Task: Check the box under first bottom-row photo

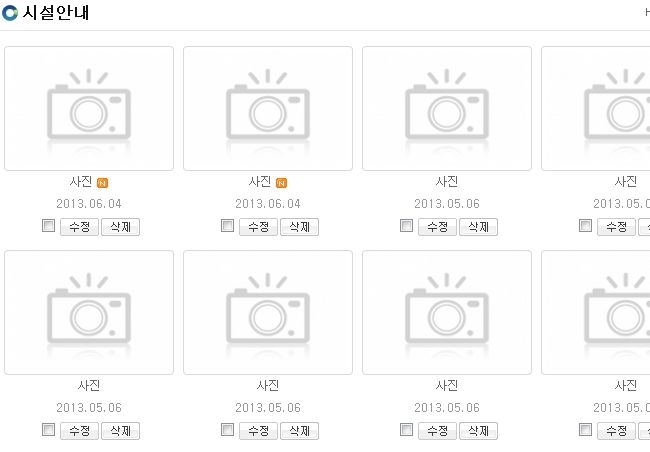Action: pyautogui.click(x=49, y=430)
